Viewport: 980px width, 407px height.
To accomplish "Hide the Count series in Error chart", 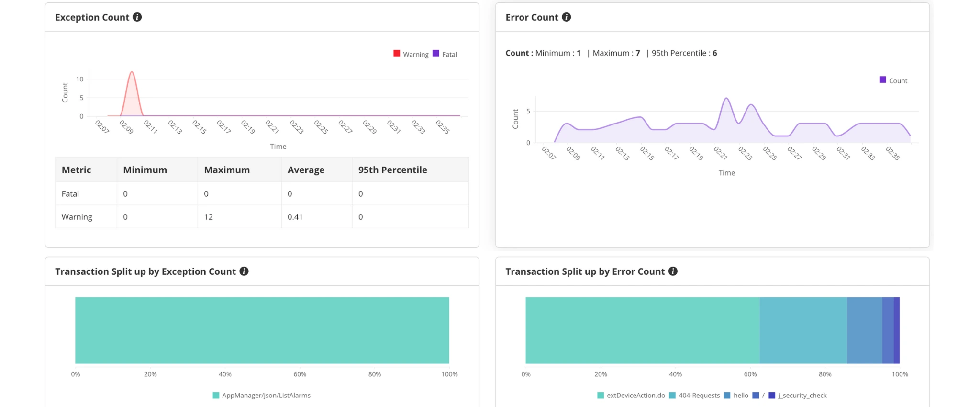I will coord(893,80).
